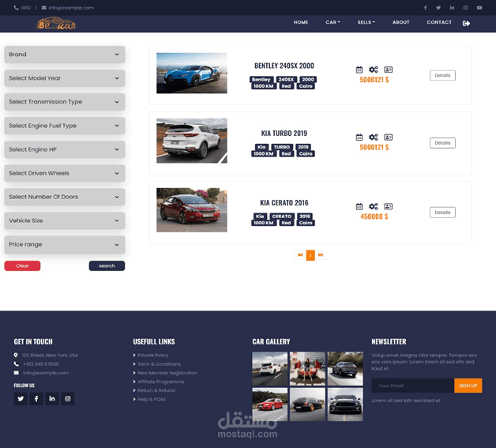
Task: Go to last page pagination icon
Action: [321, 255]
